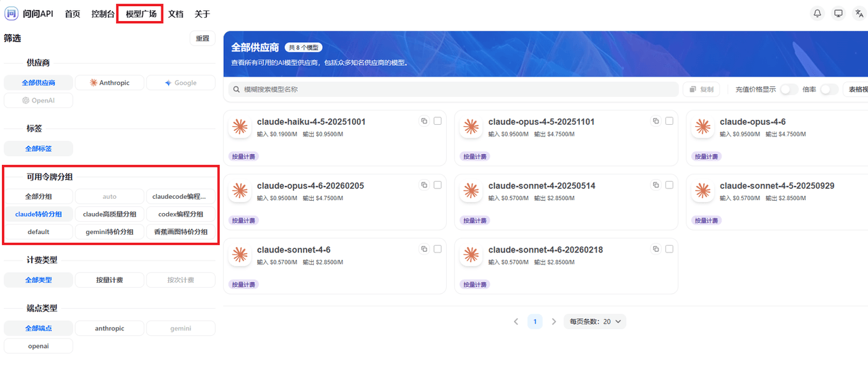Viewport: 868px width, 365px height.
Task: Toggle the 充值价格显示 switch
Action: coord(789,90)
